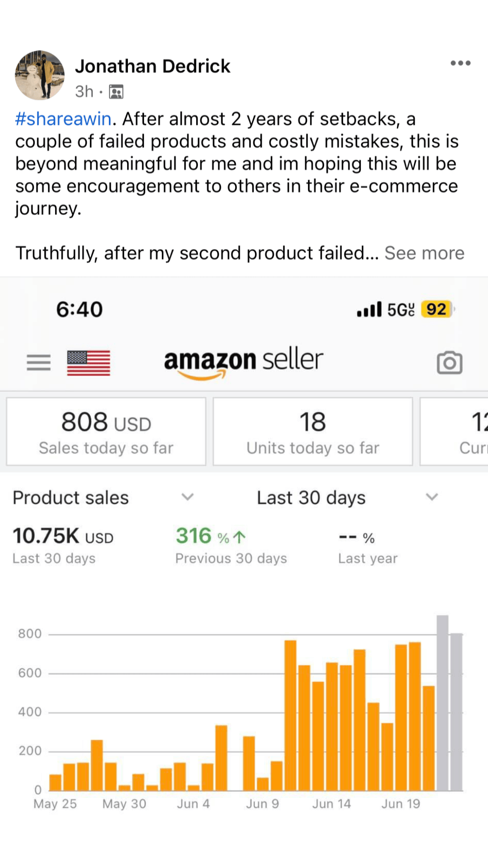
Task: Tap the cellular signal strength icon
Action: click(369, 309)
